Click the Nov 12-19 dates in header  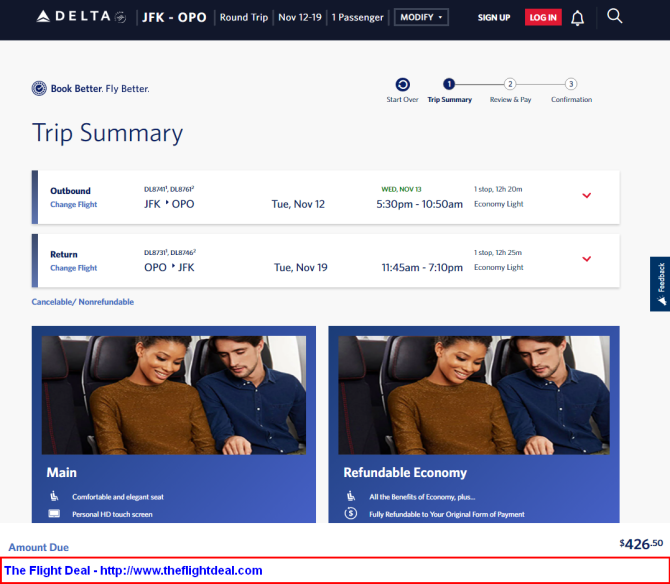[300, 18]
